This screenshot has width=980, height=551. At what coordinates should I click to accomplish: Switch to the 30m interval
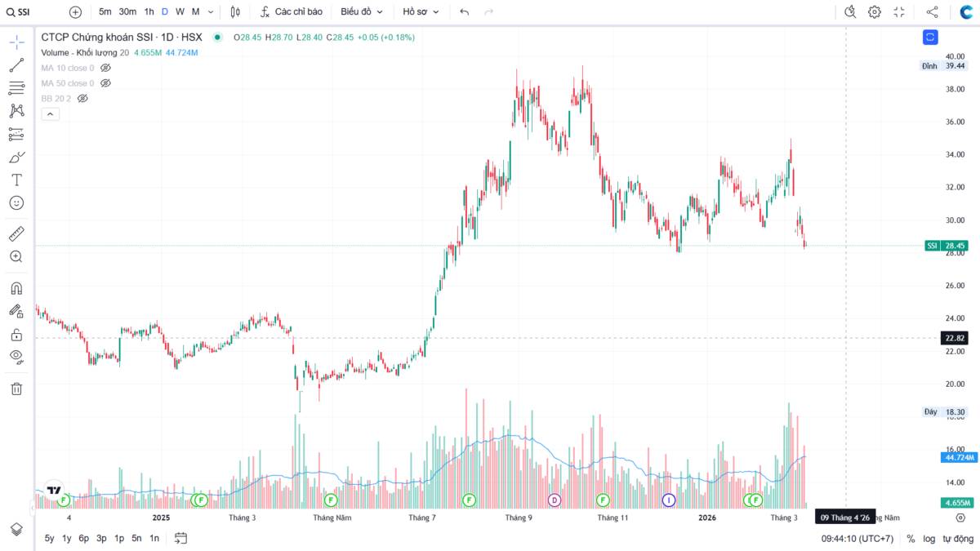point(127,12)
